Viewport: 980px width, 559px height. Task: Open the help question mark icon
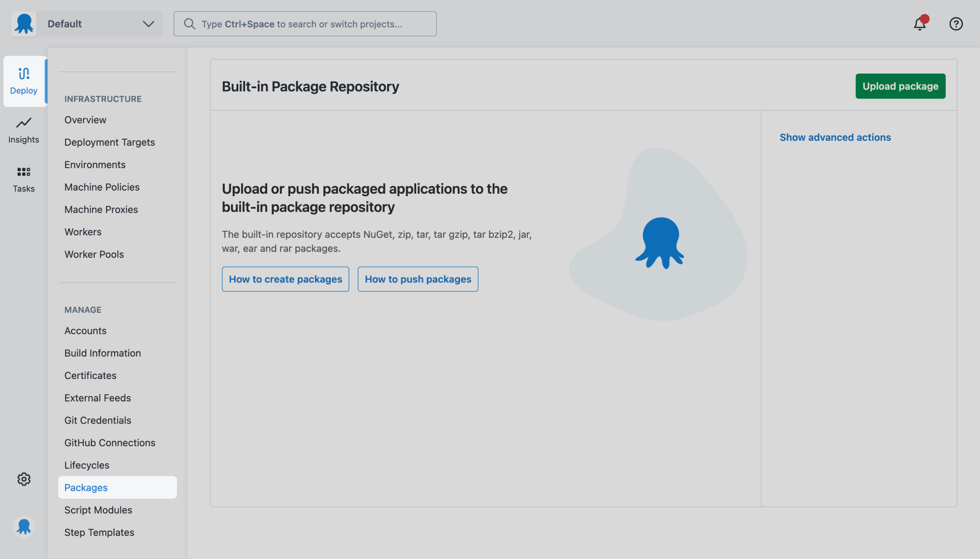[955, 24]
